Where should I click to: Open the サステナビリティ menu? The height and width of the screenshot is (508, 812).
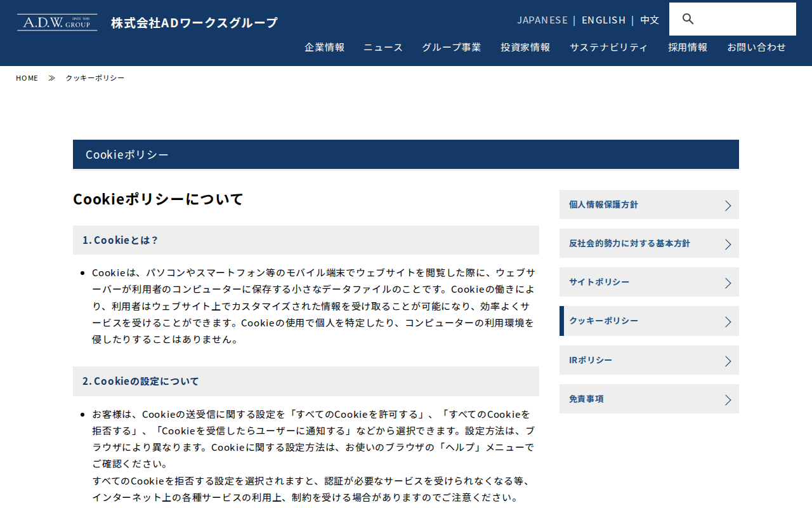click(x=609, y=47)
